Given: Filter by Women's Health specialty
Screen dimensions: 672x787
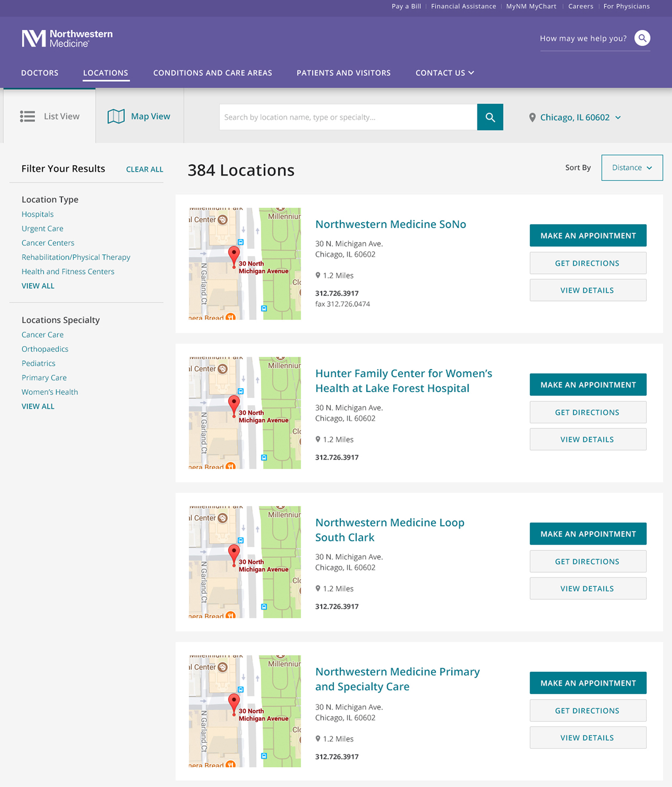Looking at the screenshot, I should 49,392.
